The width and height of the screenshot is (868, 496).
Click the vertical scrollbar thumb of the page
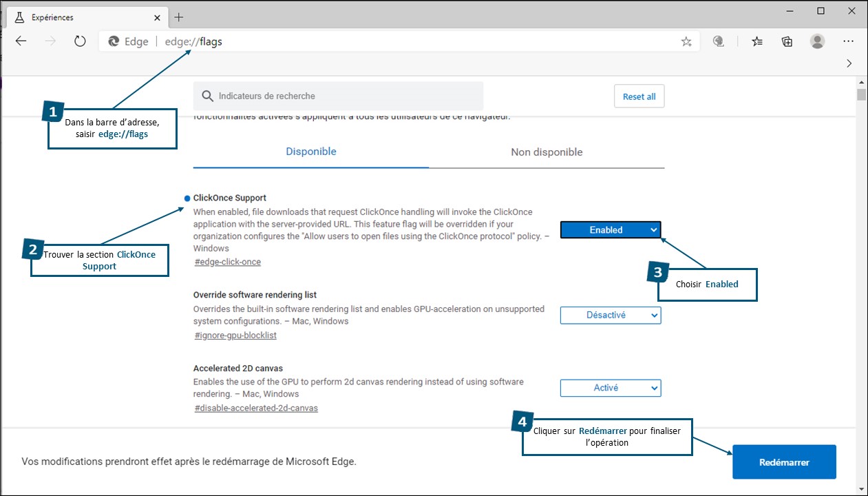pos(861,94)
